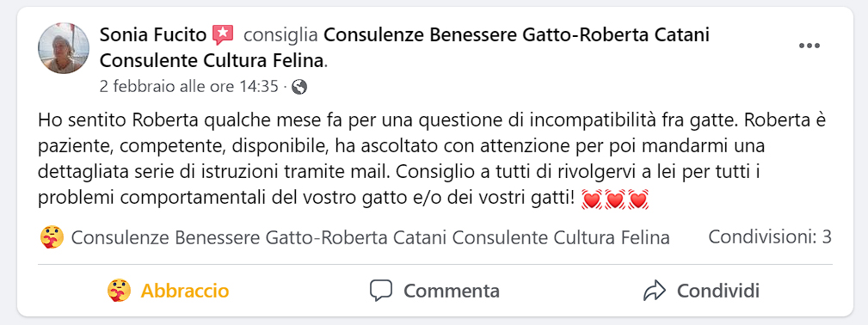Open the three-dot post options menu

coord(809,46)
